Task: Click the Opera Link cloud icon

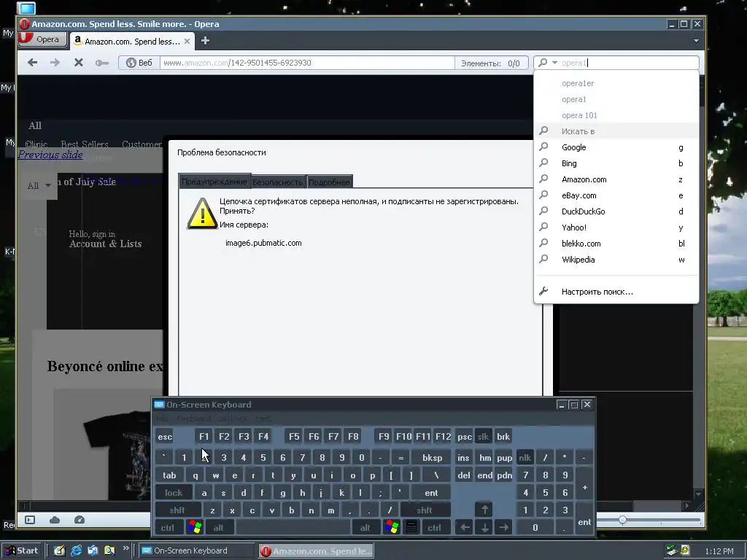Action: [55, 519]
